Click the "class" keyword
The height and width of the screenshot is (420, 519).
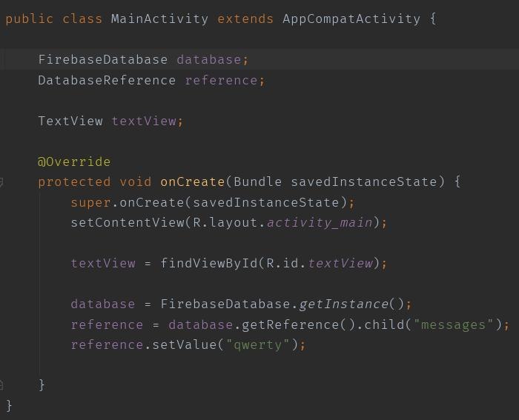(82, 19)
